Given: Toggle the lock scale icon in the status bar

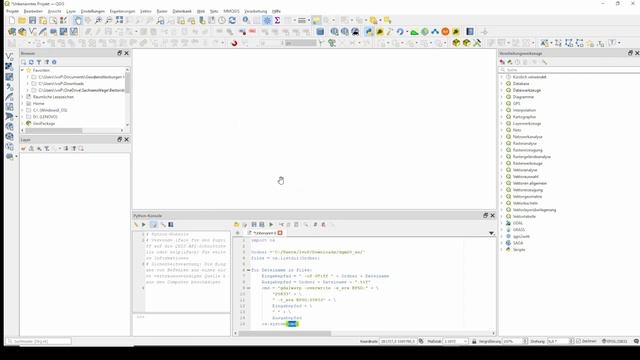Looking at the screenshot, I should point(474,341).
